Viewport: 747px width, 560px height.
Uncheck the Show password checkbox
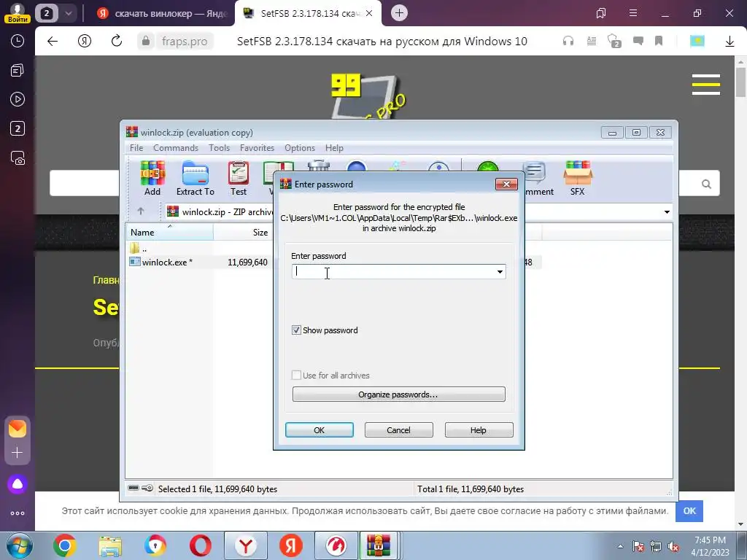coord(296,330)
